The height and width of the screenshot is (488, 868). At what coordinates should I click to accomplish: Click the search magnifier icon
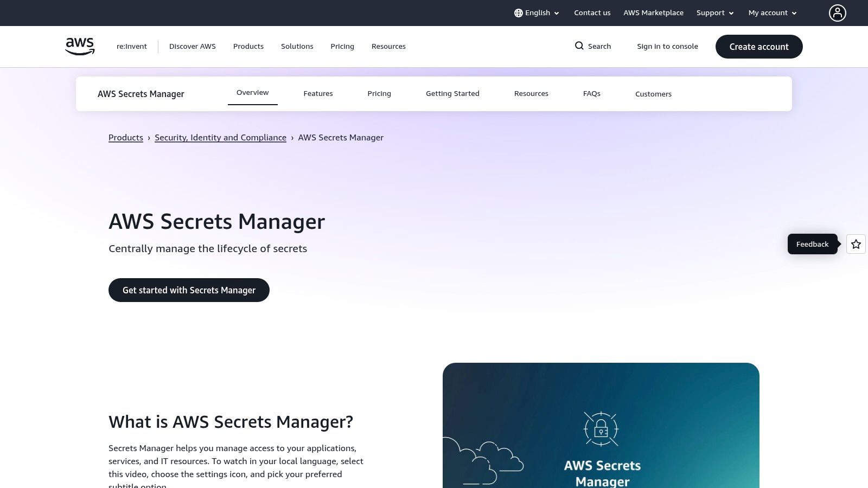pyautogui.click(x=579, y=46)
